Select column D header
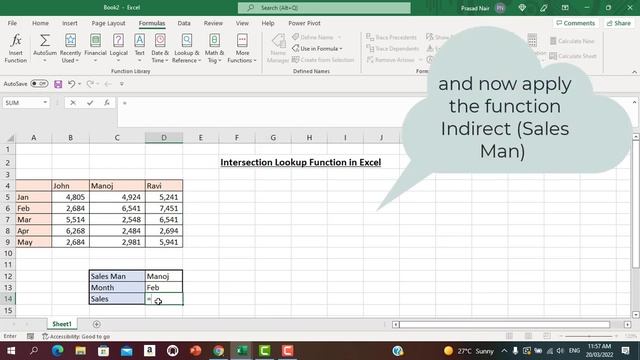This screenshot has width=640, height=360. point(164,138)
